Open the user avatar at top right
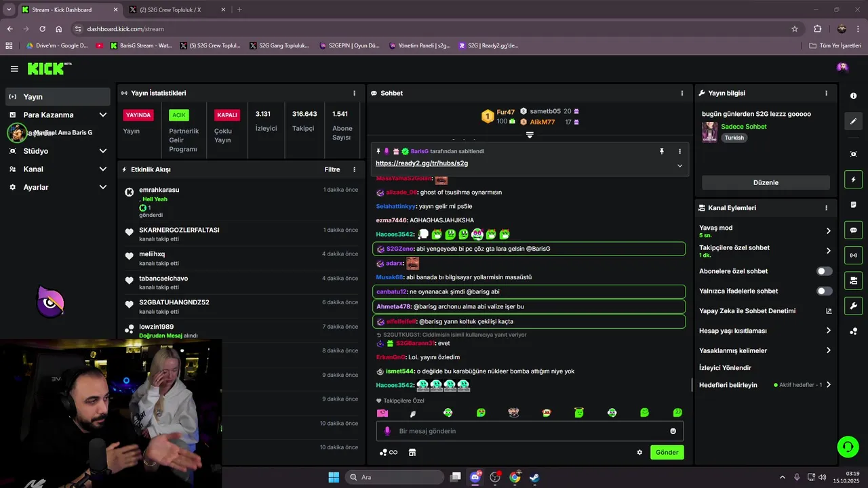This screenshot has width=868, height=488. point(842,67)
